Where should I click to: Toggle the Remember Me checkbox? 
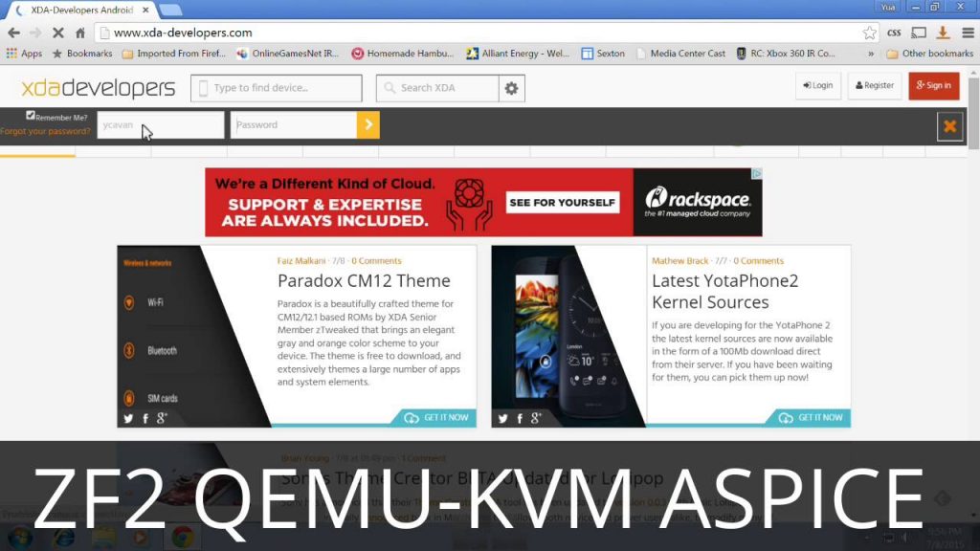click(x=31, y=116)
